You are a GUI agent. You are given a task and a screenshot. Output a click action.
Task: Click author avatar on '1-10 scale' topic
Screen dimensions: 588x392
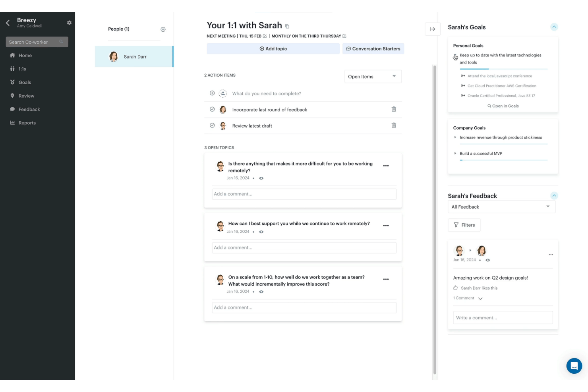click(x=220, y=280)
